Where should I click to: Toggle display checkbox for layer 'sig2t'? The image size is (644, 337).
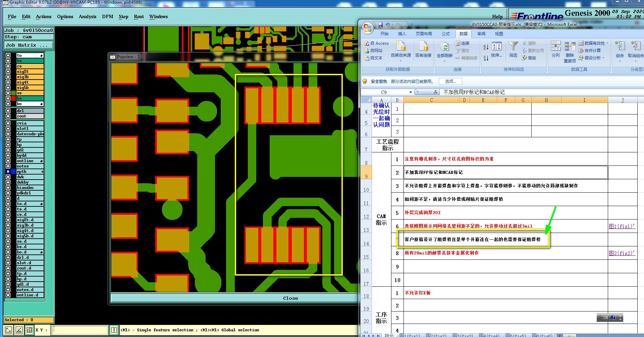coord(8,71)
